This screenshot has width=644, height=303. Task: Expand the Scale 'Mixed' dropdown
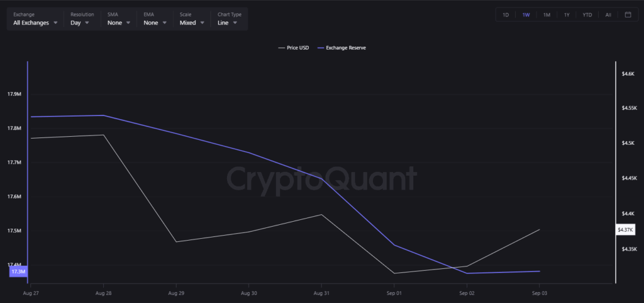click(x=192, y=23)
